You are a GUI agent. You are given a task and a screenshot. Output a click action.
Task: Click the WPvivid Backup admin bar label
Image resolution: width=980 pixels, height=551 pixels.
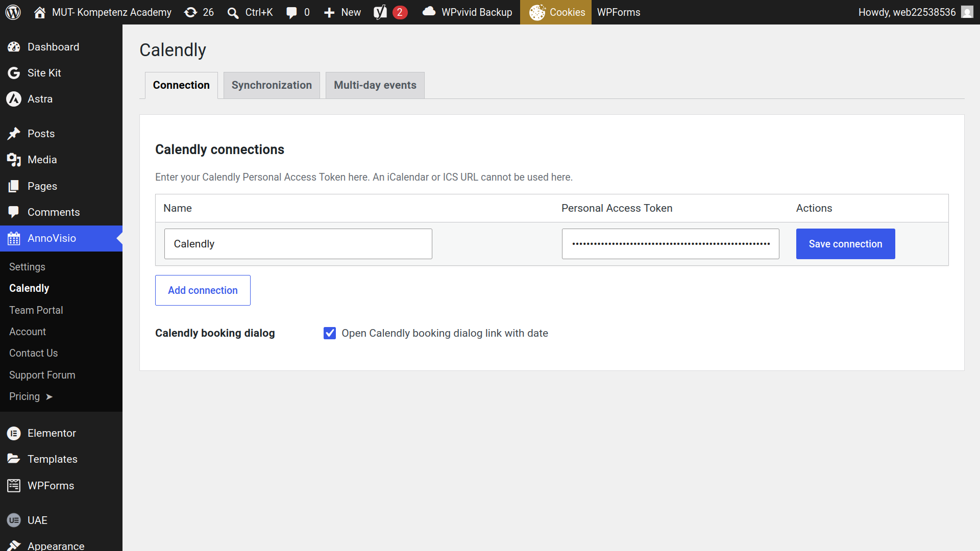point(477,12)
